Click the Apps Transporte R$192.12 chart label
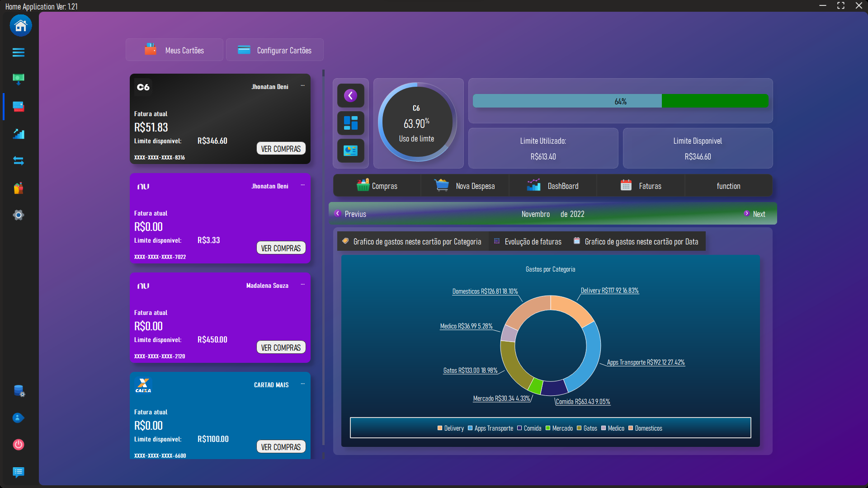The width and height of the screenshot is (868, 488). [646, 362]
